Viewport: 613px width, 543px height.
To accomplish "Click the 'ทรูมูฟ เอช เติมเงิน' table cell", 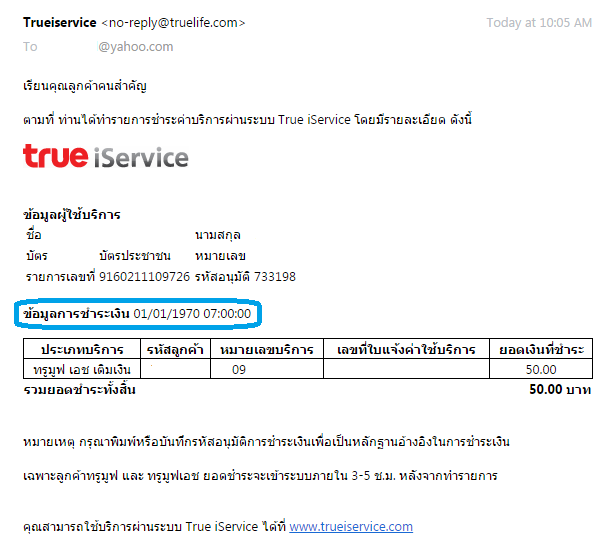I will [82, 369].
